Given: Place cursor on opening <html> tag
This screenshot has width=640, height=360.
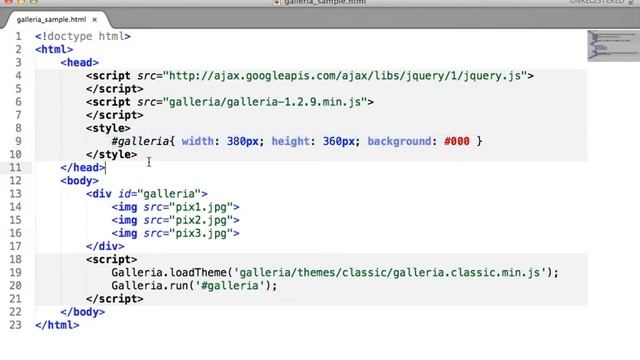Looking at the screenshot, I should point(54,49).
